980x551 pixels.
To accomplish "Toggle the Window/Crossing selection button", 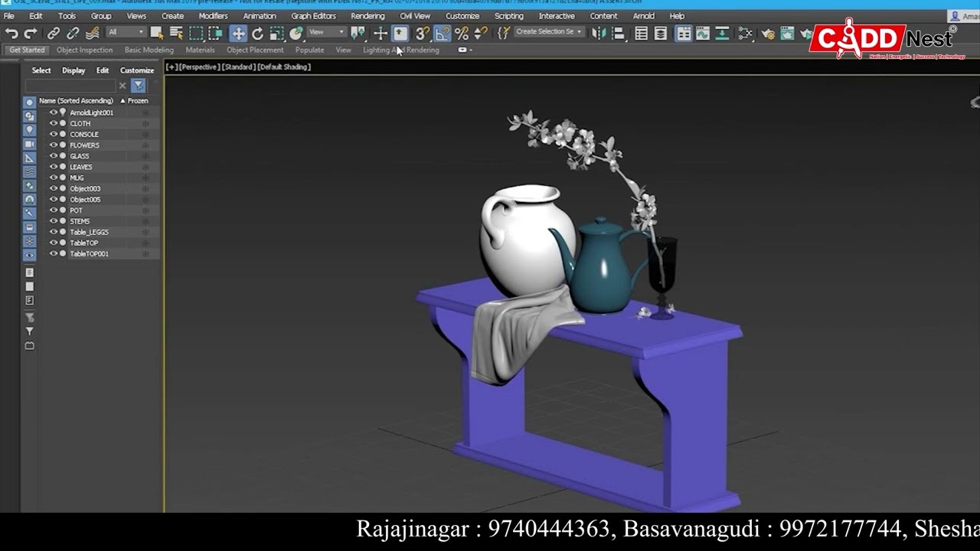I will coord(215,33).
